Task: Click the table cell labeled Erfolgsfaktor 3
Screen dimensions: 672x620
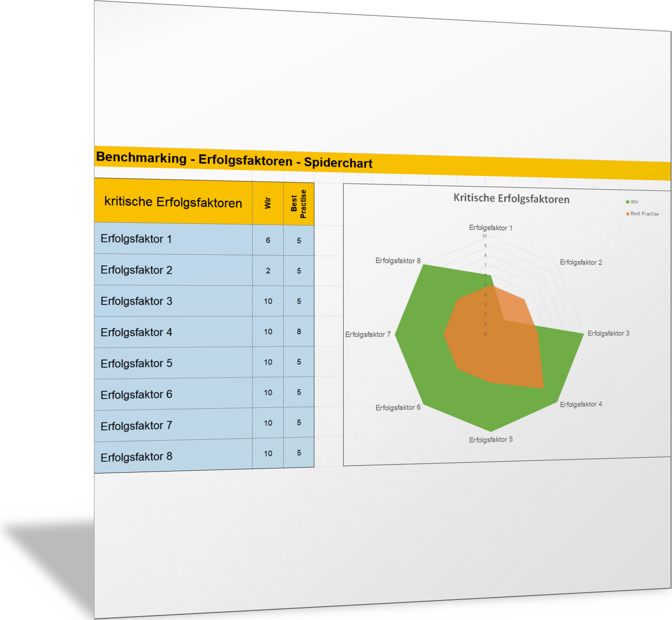Action: [136, 301]
